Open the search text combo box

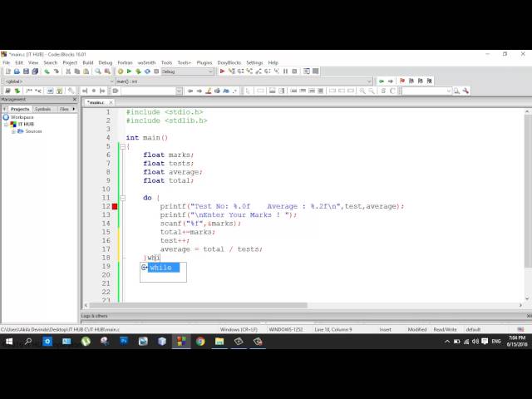(151, 91)
